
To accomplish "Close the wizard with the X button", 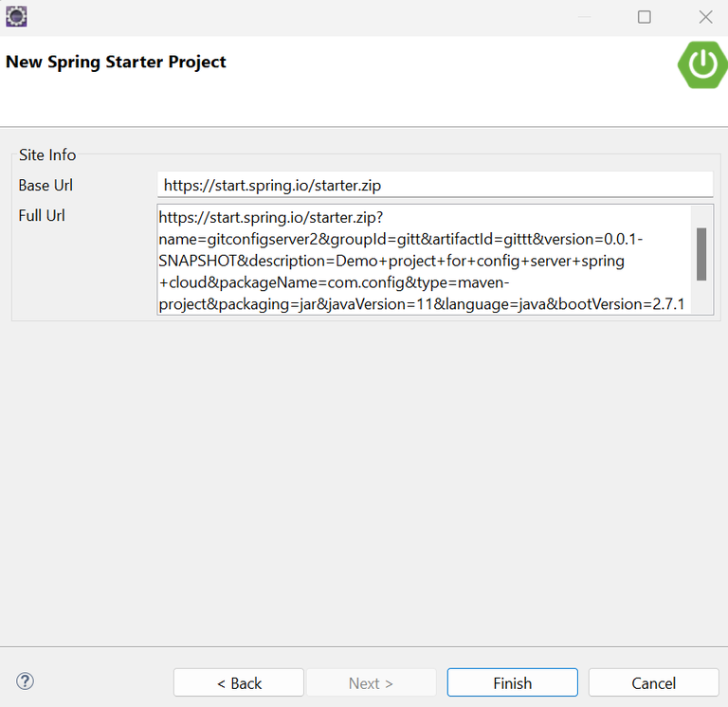I will click(x=705, y=17).
